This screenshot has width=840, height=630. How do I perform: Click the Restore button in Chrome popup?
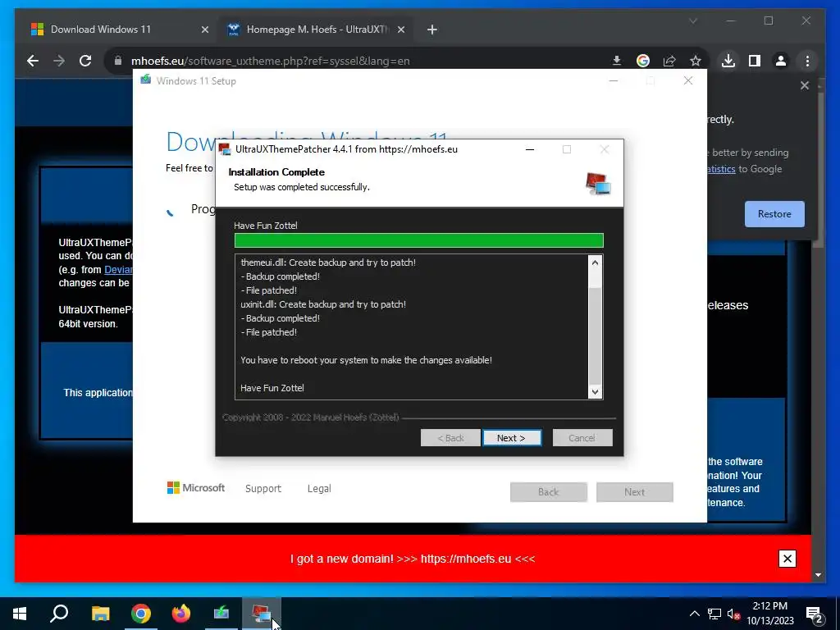pyautogui.click(x=774, y=214)
